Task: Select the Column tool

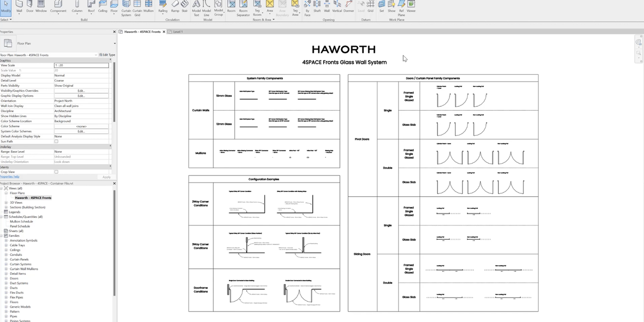Action: click(x=77, y=7)
